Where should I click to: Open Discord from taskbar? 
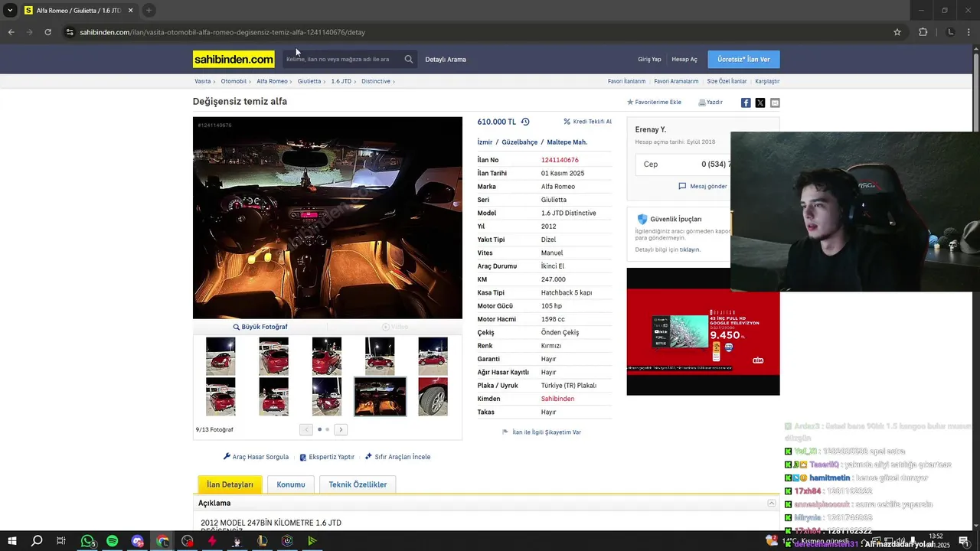(x=138, y=541)
